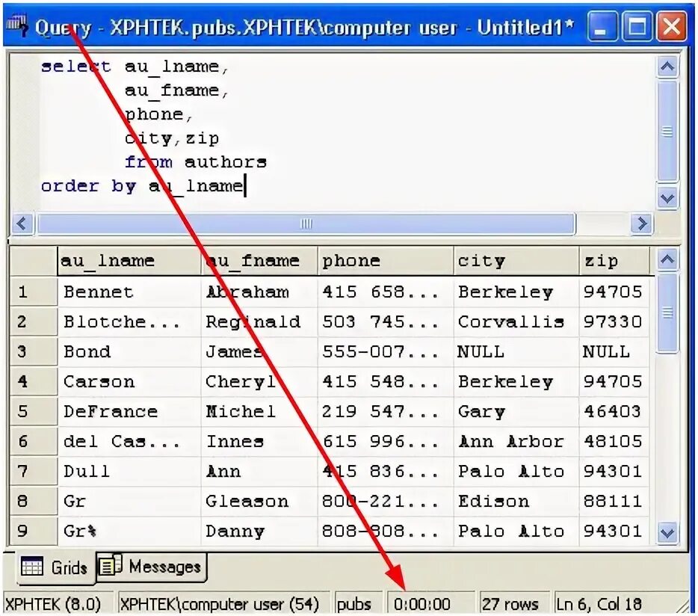This screenshot has width=698, height=616.
Task: Click the Gary city cell
Action: [x=516, y=412]
